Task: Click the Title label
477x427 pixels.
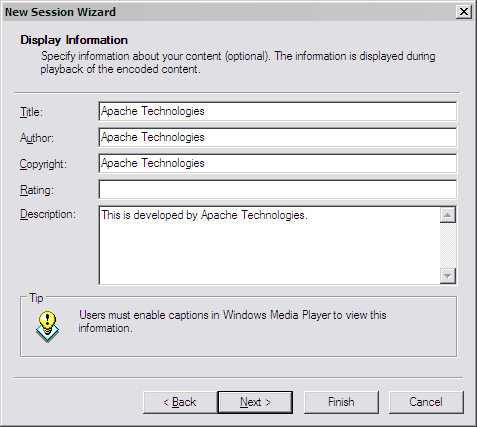Action: [x=31, y=112]
